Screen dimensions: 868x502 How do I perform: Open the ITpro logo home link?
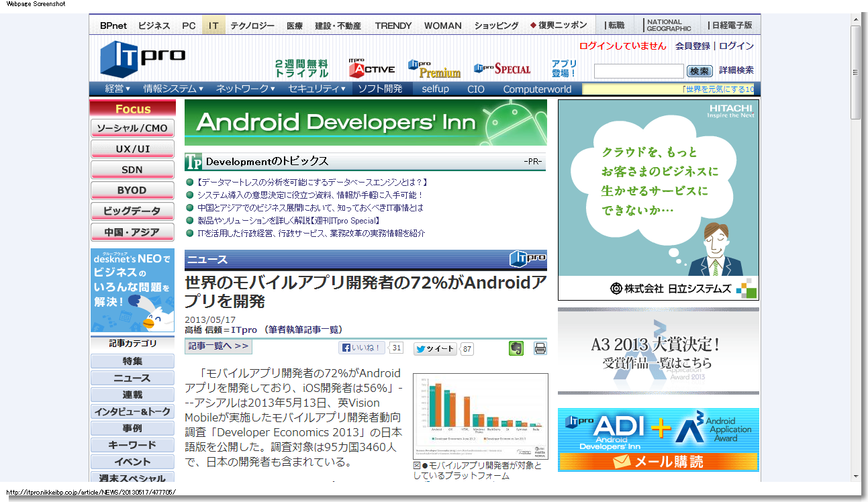[x=143, y=58]
